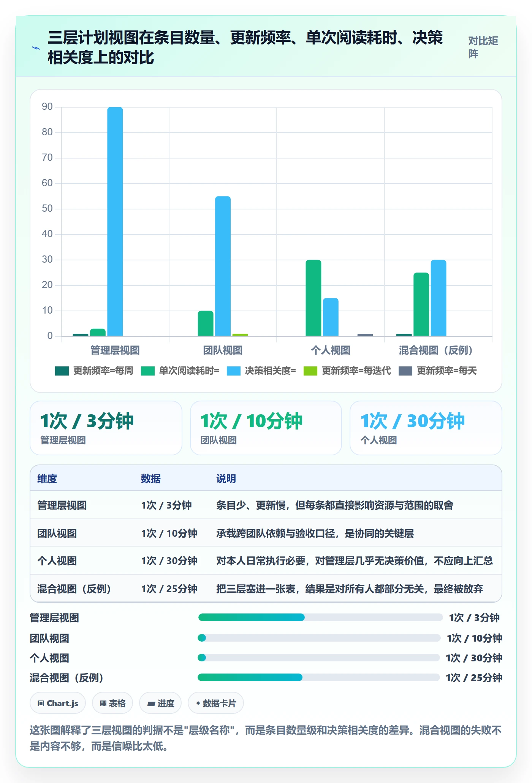This screenshot has height=783, width=532.
Task: Select the tall blue bar for 管理层视图
Action: point(115,222)
